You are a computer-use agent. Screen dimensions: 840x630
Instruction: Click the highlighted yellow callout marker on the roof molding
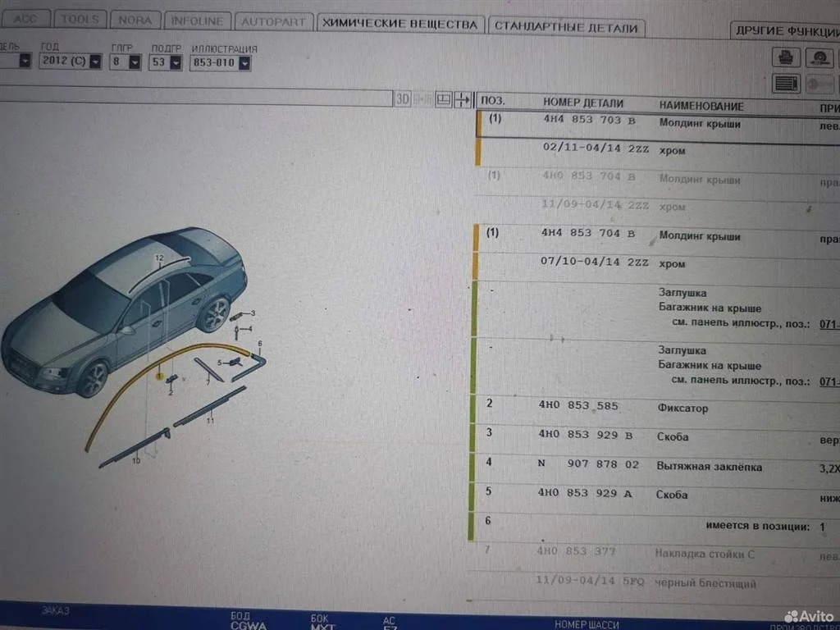tap(161, 376)
